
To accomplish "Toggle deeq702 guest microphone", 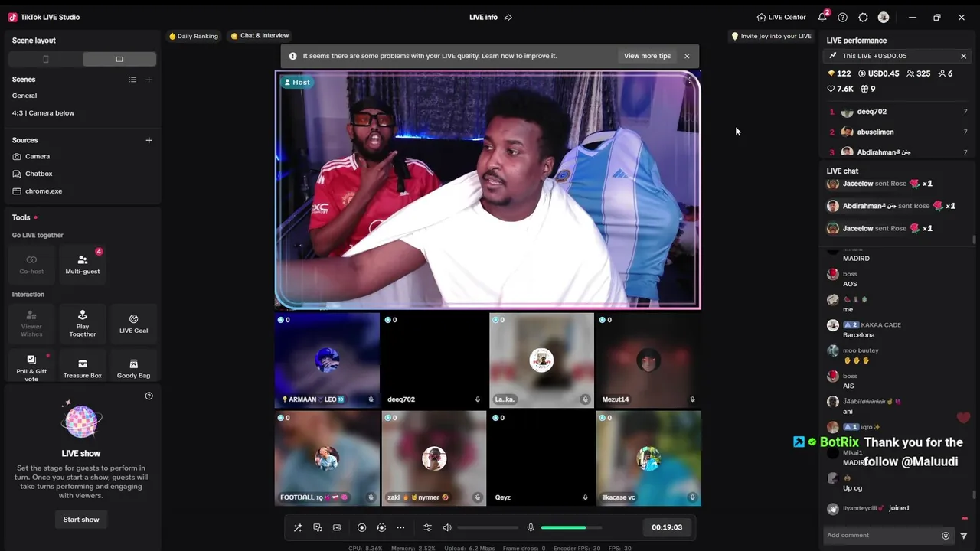I will click(478, 399).
